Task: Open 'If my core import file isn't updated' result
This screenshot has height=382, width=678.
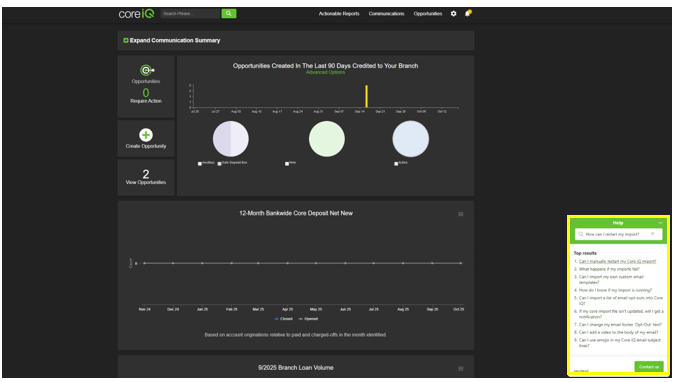Action: (x=621, y=314)
